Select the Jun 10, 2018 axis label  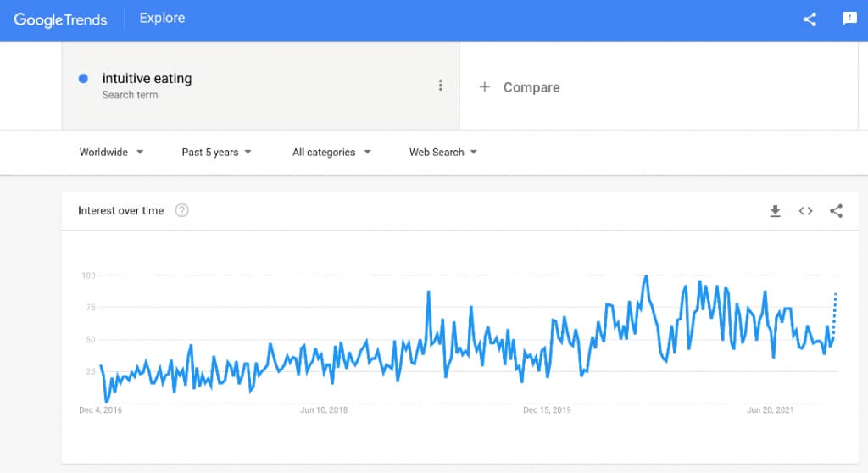click(x=324, y=410)
